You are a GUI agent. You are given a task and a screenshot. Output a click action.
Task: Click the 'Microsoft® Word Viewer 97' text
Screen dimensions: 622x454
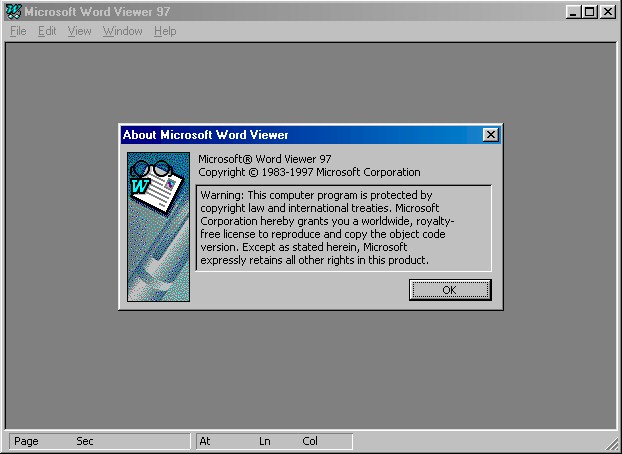[265, 159]
